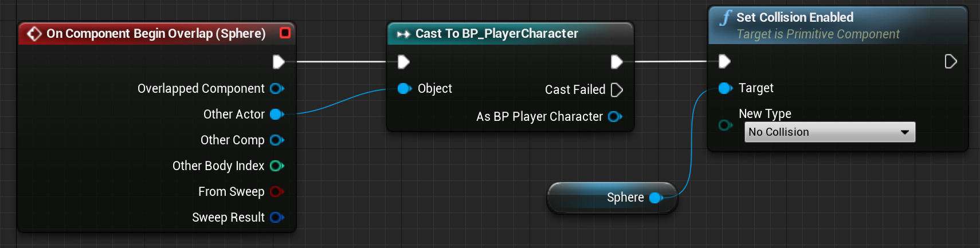The height and width of the screenshot is (248, 980).
Task: Click the Other Body Index pin
Action: [277, 166]
